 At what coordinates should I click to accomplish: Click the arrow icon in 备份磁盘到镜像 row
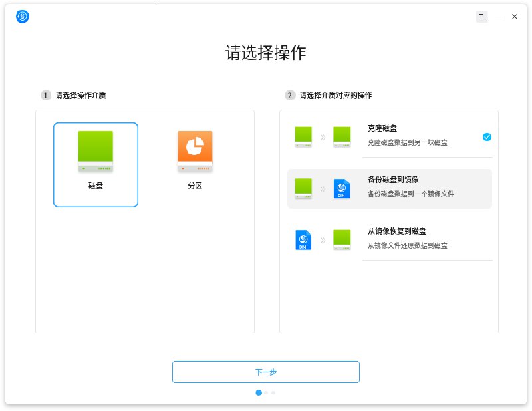323,189
